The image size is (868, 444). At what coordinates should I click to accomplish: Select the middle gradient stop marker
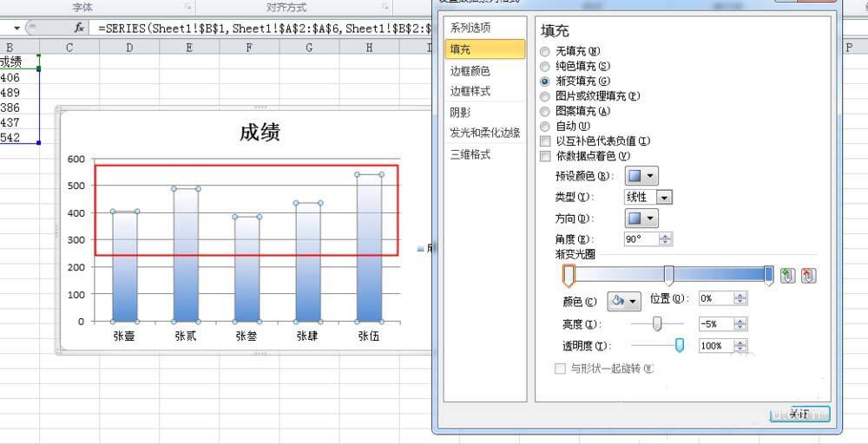[668, 275]
